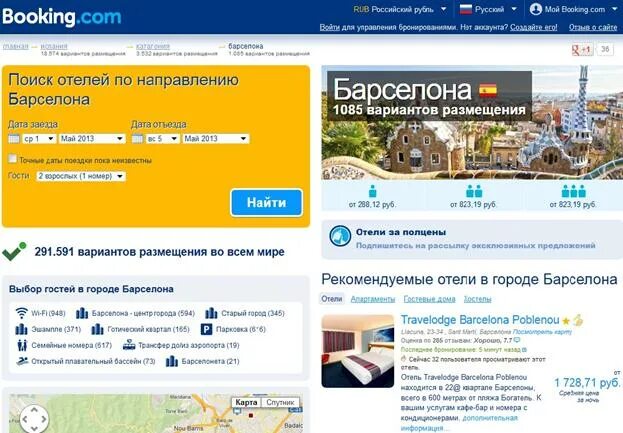This screenshot has width=623, height=433.
Task: Click the Парковка parking icon
Action: (x=206, y=329)
